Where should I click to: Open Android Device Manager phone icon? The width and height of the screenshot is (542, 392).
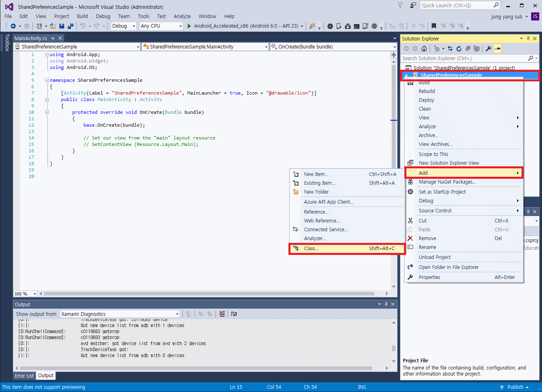pyautogui.click(x=339, y=26)
